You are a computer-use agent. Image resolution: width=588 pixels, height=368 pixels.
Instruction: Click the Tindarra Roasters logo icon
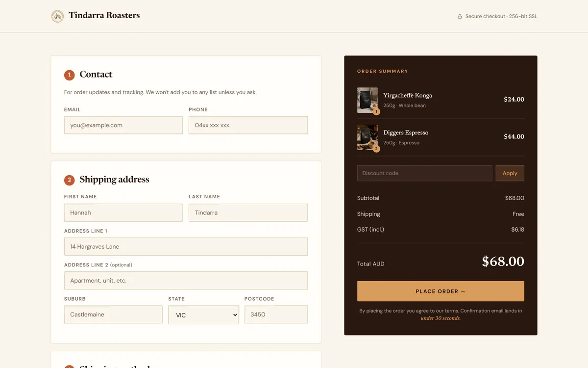57,16
